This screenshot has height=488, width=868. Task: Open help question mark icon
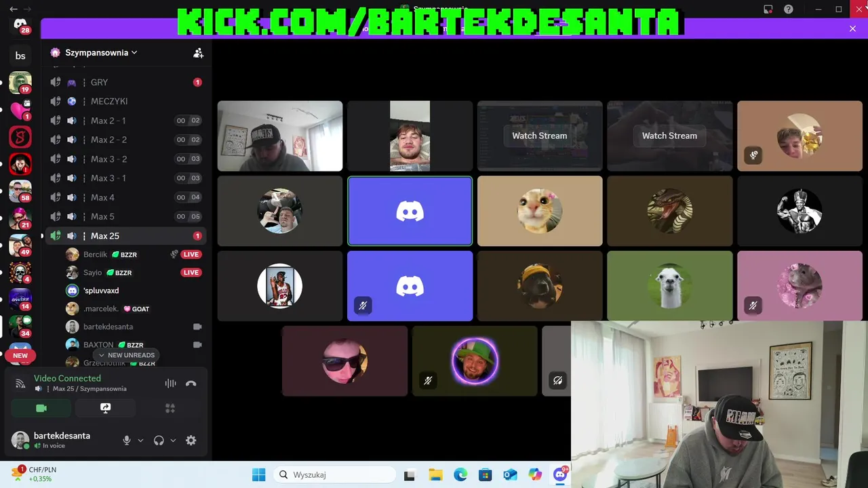click(789, 9)
